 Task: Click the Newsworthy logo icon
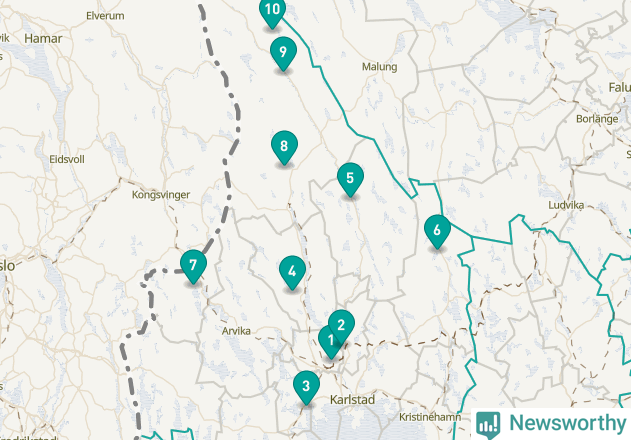tap(488, 425)
